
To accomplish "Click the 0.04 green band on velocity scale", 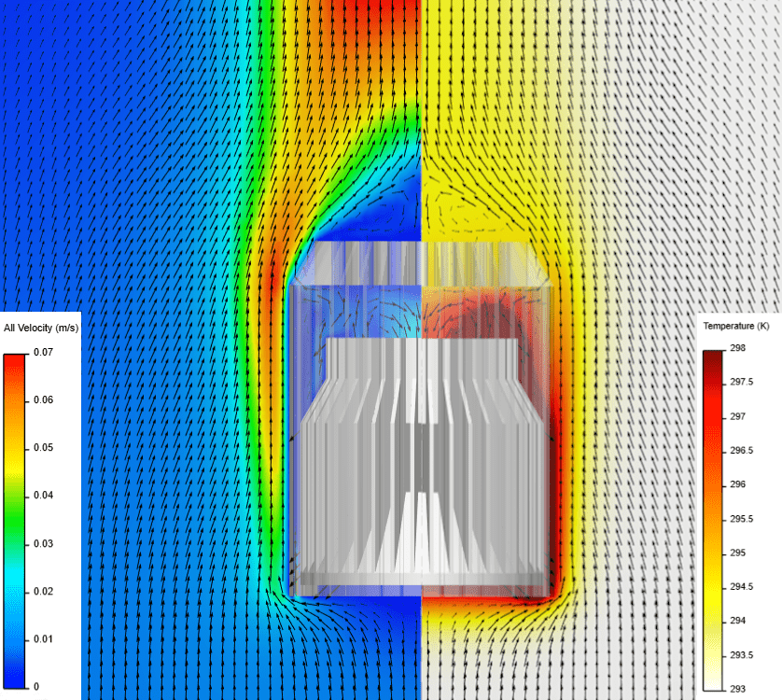I will [x=14, y=496].
